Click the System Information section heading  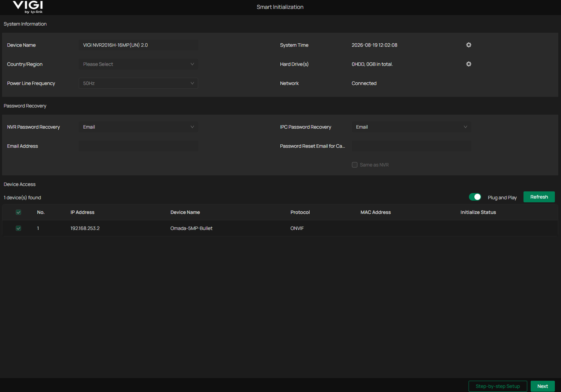25,24
